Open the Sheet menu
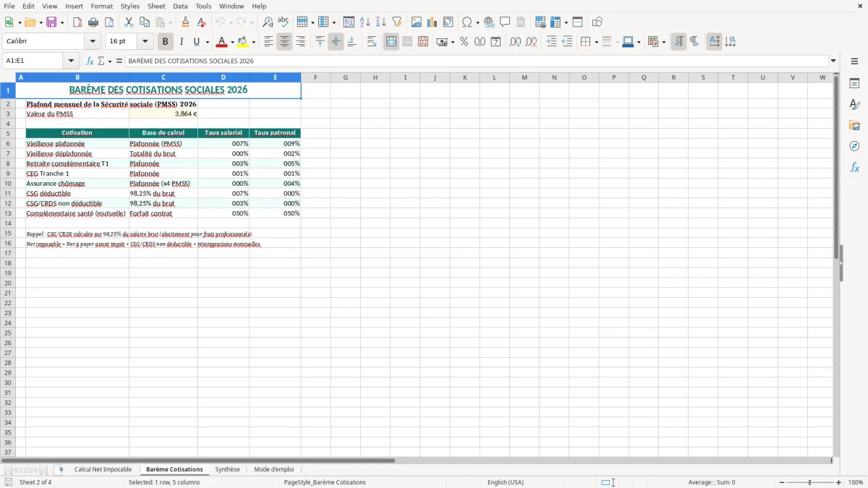This screenshot has width=868, height=488. (156, 6)
